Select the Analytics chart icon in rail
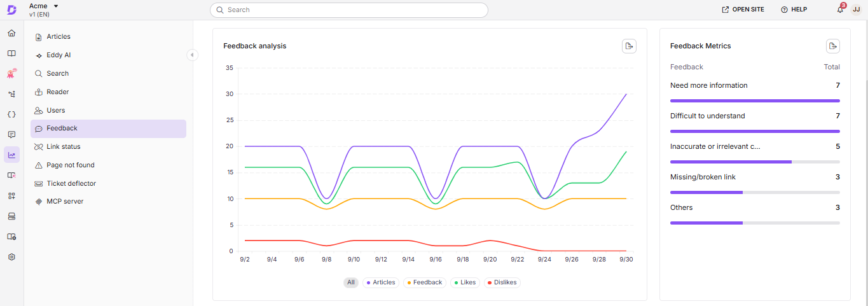Viewport: 868px width, 306px height. click(x=11, y=155)
